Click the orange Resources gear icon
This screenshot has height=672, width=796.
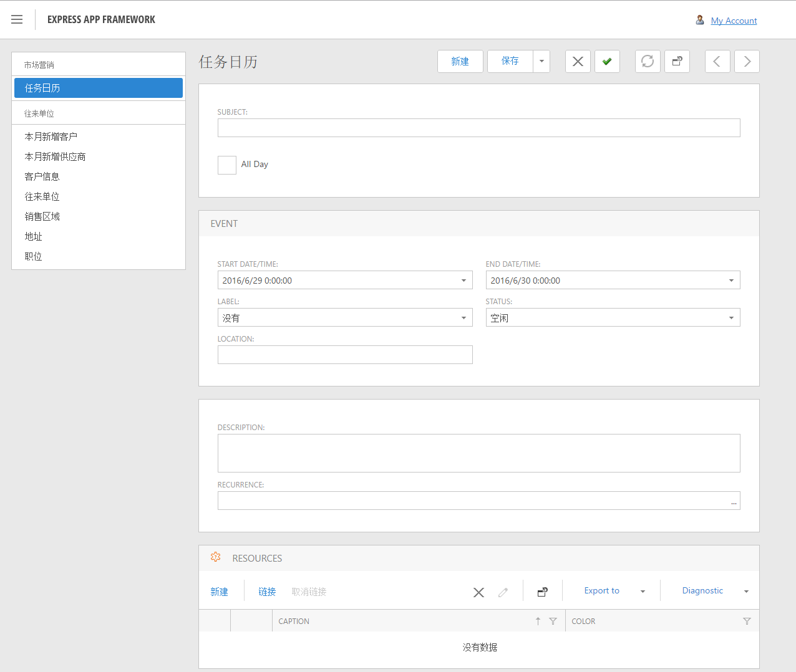(216, 557)
